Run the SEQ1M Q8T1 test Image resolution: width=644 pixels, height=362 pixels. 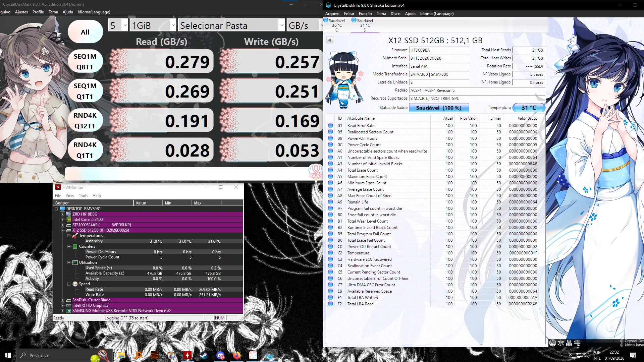(x=85, y=61)
